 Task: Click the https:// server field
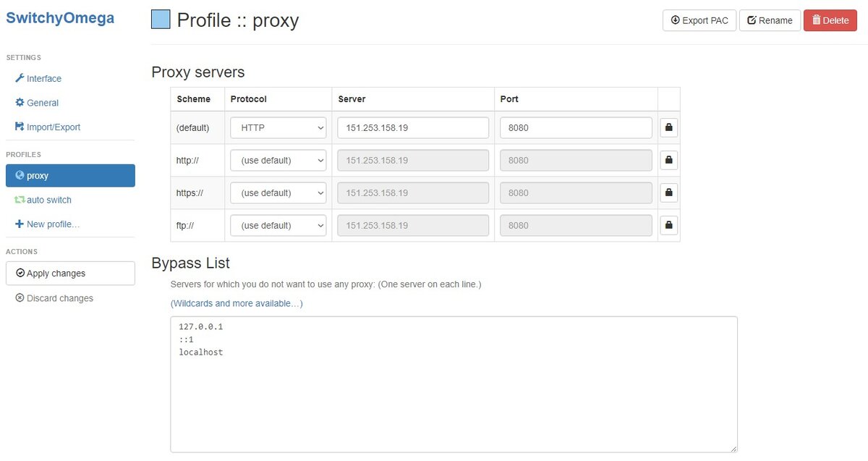coord(413,193)
